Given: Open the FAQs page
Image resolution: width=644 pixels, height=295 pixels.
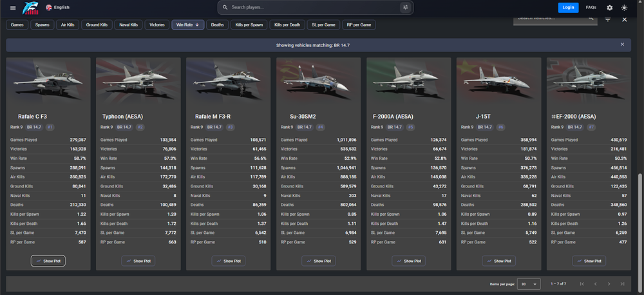Looking at the screenshot, I should (591, 7).
